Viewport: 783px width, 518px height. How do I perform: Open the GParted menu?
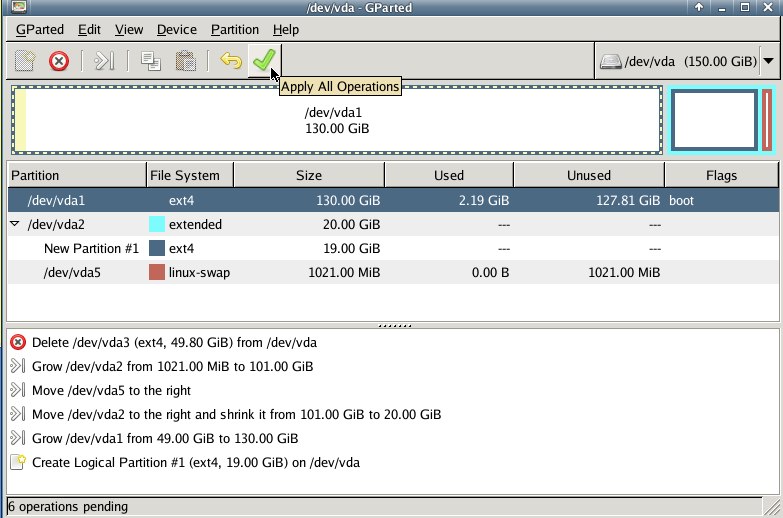click(x=40, y=29)
